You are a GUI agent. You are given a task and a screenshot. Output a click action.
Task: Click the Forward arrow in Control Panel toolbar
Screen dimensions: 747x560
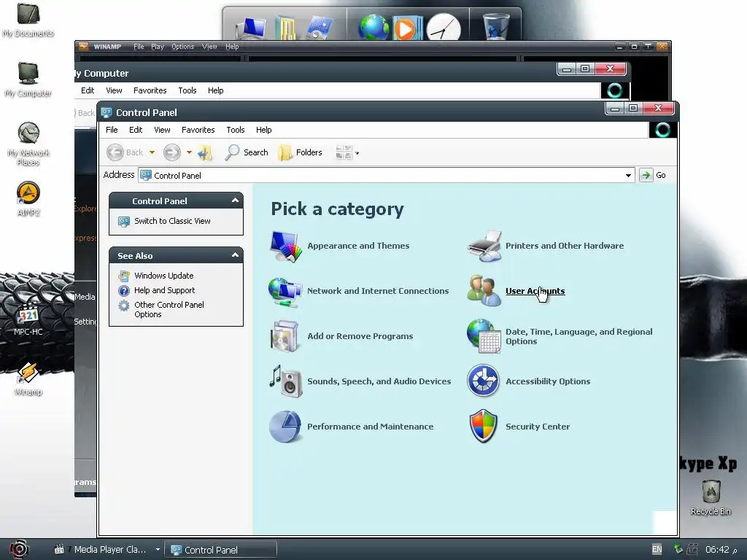pos(172,152)
